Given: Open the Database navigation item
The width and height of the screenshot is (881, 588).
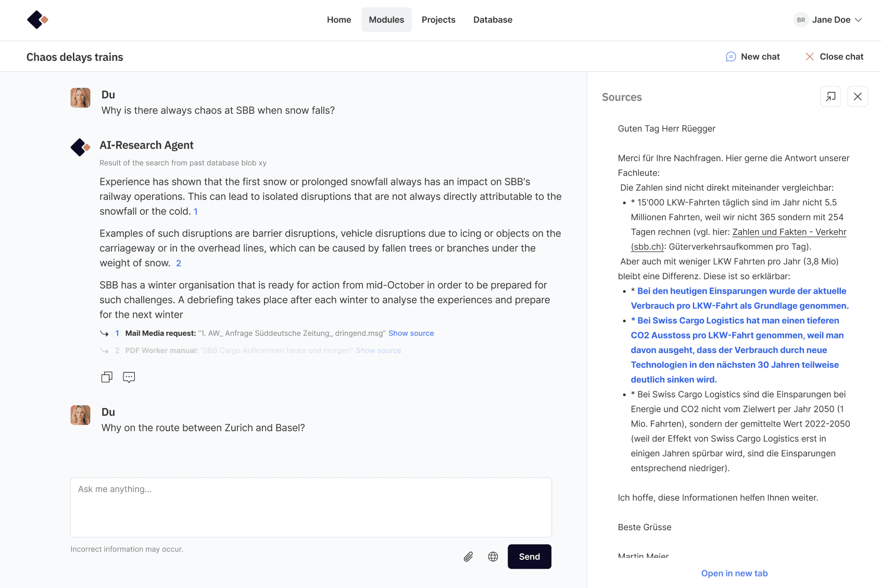Looking at the screenshot, I should (x=493, y=20).
